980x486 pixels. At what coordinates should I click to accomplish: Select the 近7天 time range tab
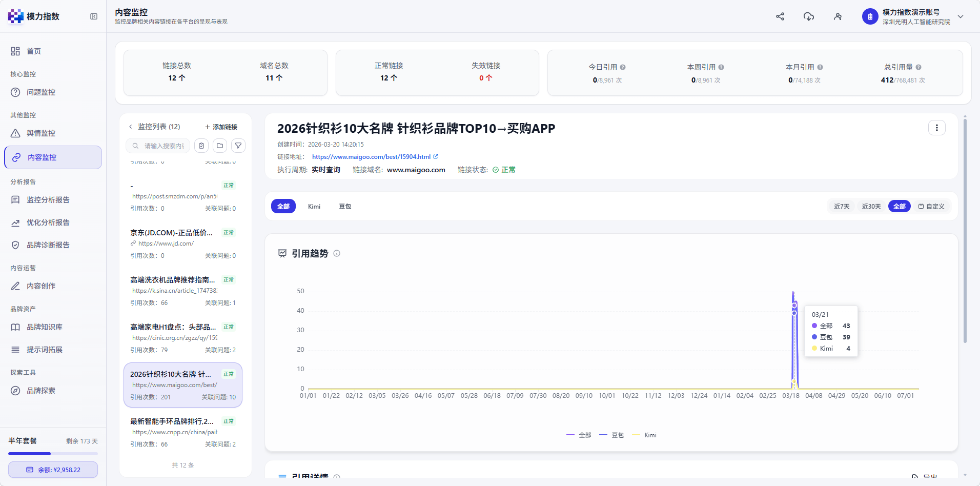842,206
